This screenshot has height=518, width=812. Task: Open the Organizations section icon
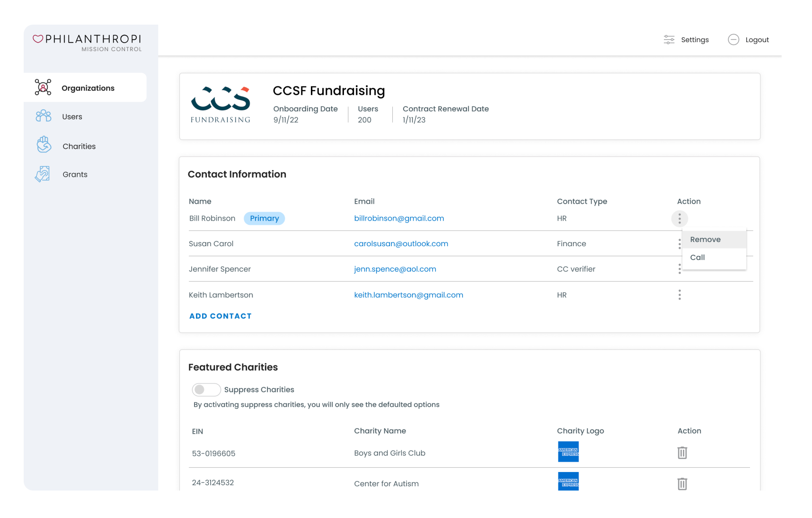coord(43,87)
